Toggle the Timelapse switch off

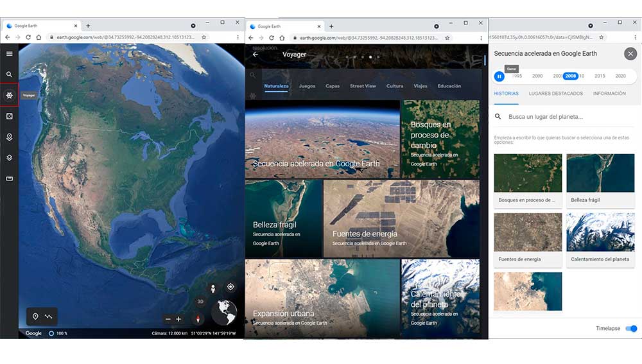click(631, 329)
